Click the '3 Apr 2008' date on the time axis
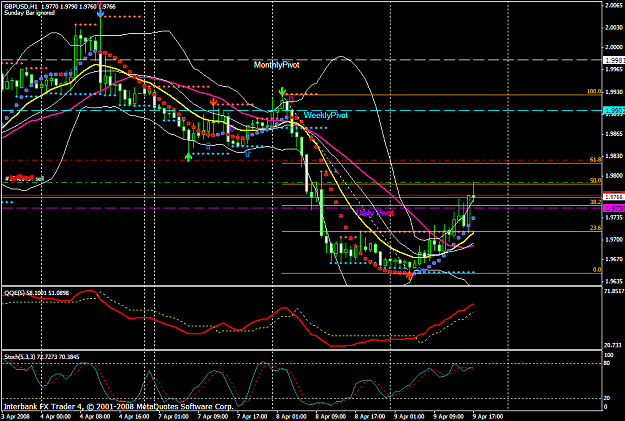 16,417
